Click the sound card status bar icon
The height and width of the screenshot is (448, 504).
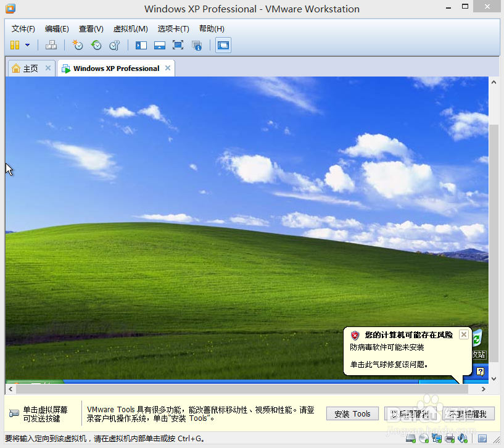pos(463,438)
